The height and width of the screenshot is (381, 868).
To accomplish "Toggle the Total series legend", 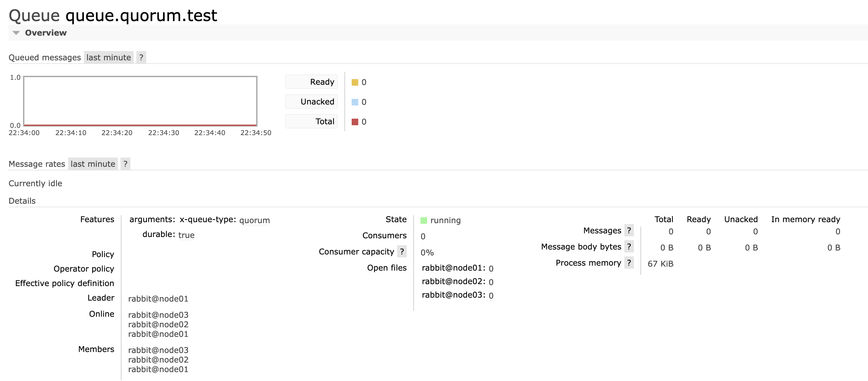I will pyautogui.click(x=312, y=121).
